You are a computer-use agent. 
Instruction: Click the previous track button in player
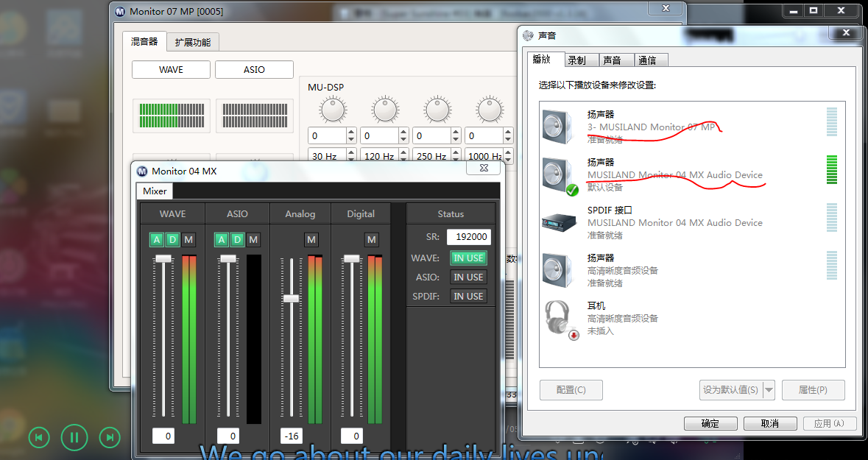pyautogui.click(x=39, y=438)
